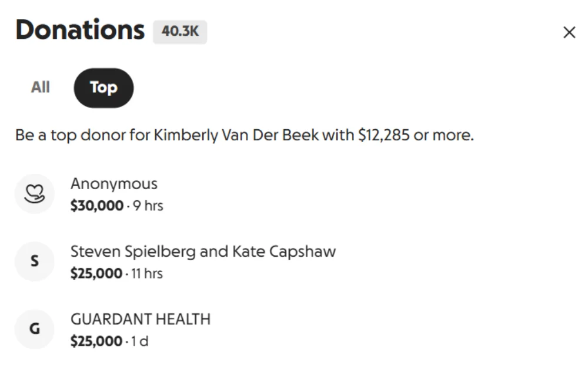Select the Top donations tab
Viewport: 588px width, 366px height.
(103, 88)
